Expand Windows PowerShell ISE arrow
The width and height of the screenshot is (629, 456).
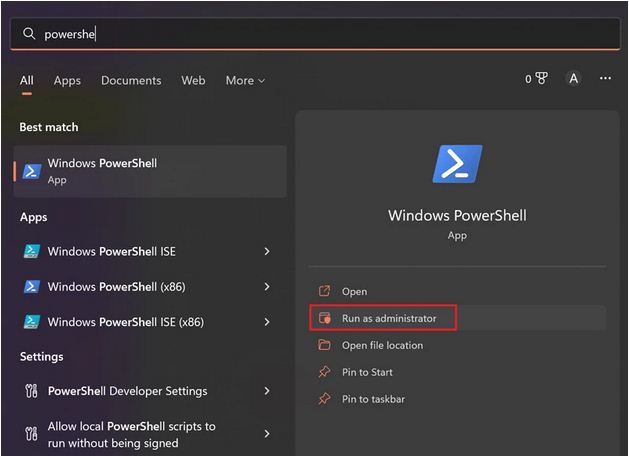point(267,251)
